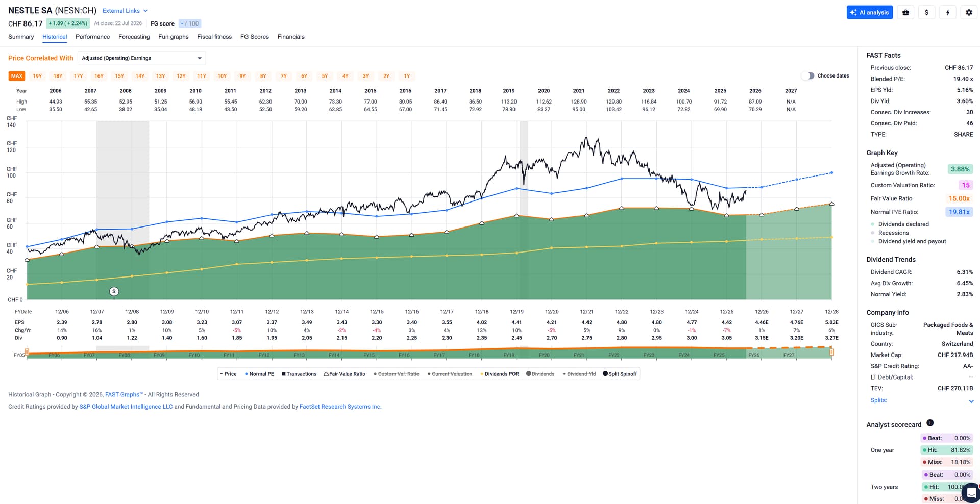Enable the Dividend Yld legend series

(579, 374)
